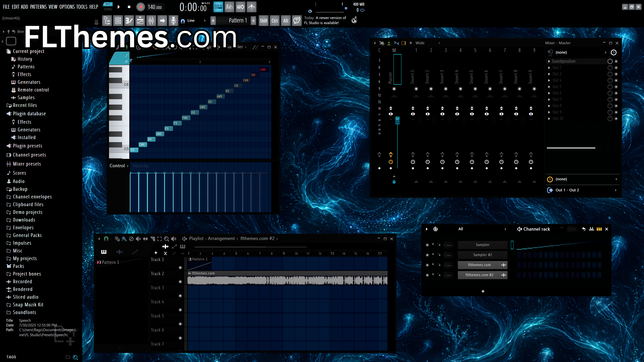Select the playlist draw pencil tool
644x362 pixels.
117,239
